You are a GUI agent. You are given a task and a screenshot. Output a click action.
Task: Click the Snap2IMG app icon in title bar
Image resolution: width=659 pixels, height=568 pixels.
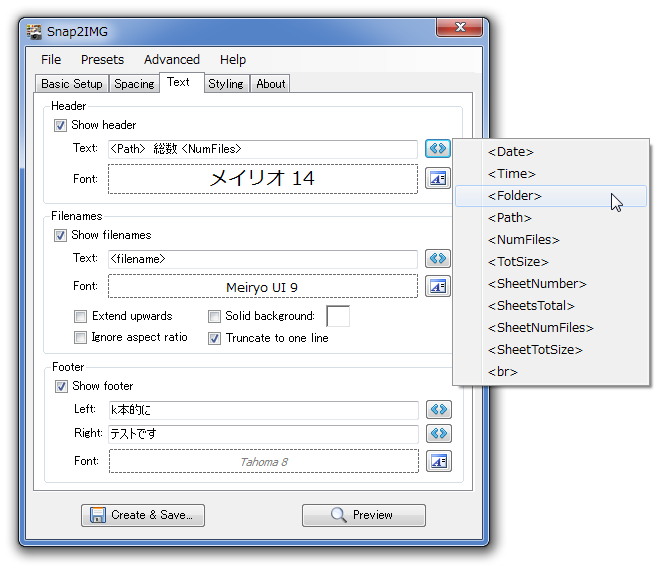pos(34,32)
